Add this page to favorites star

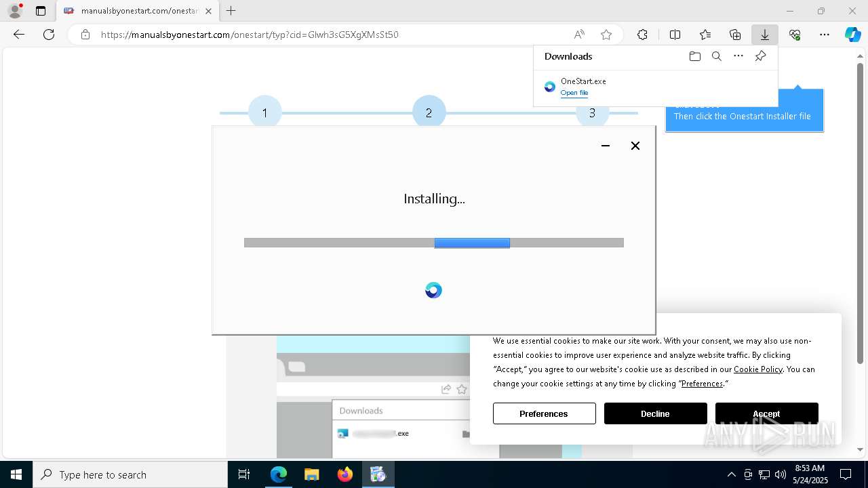(606, 35)
